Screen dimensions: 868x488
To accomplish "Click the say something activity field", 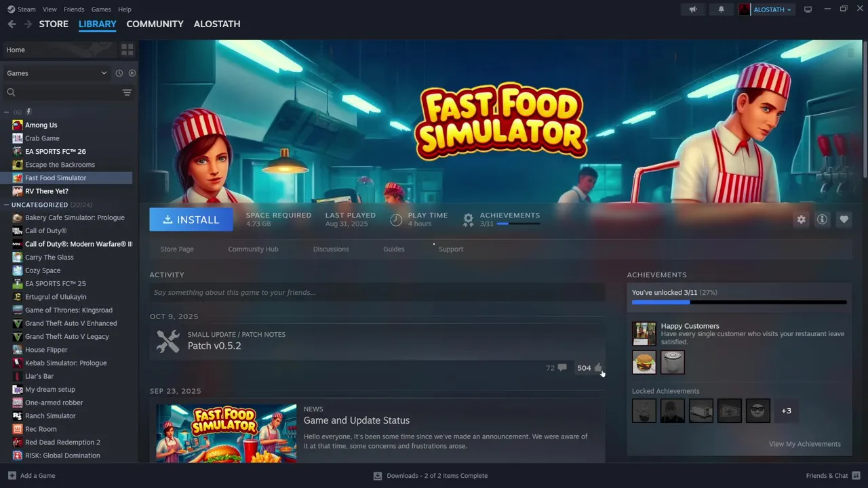I will click(377, 293).
